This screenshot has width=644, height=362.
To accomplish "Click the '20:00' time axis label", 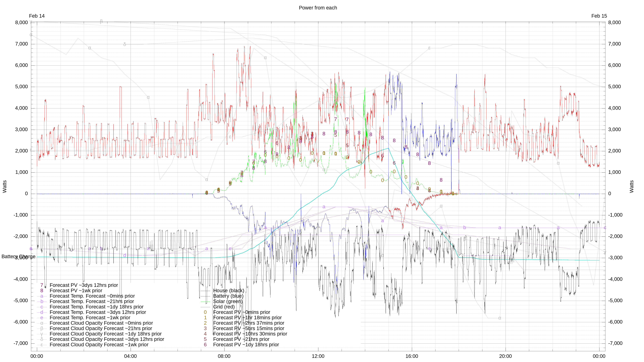I will 505,356.
